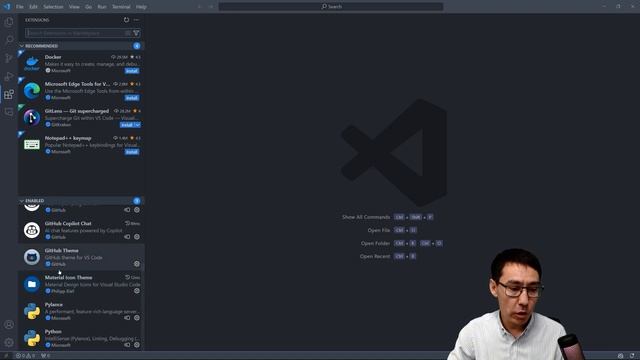Viewport: 640px width, 360px height.
Task: Click the Enabled count badge
Action: 137,201
